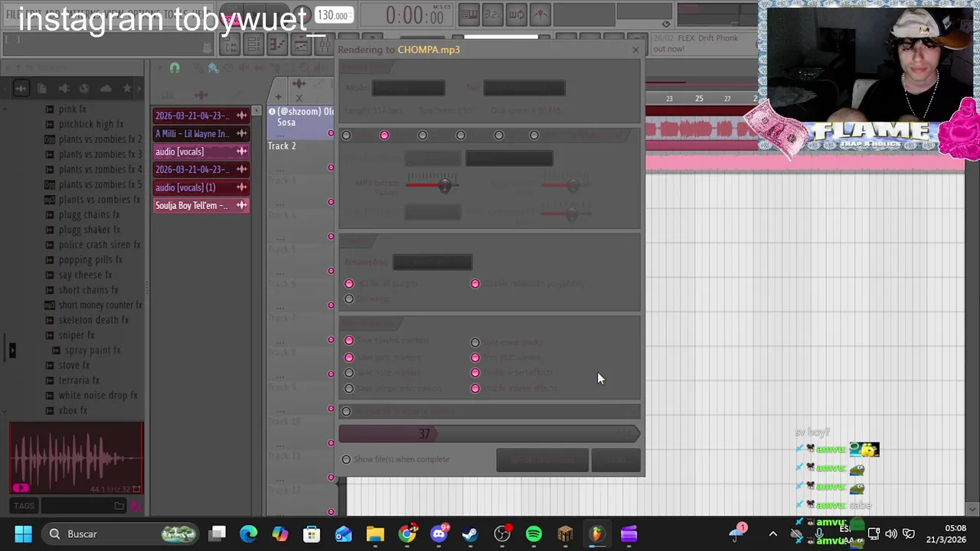Adjust the MP3 bitrate slider

point(433,185)
